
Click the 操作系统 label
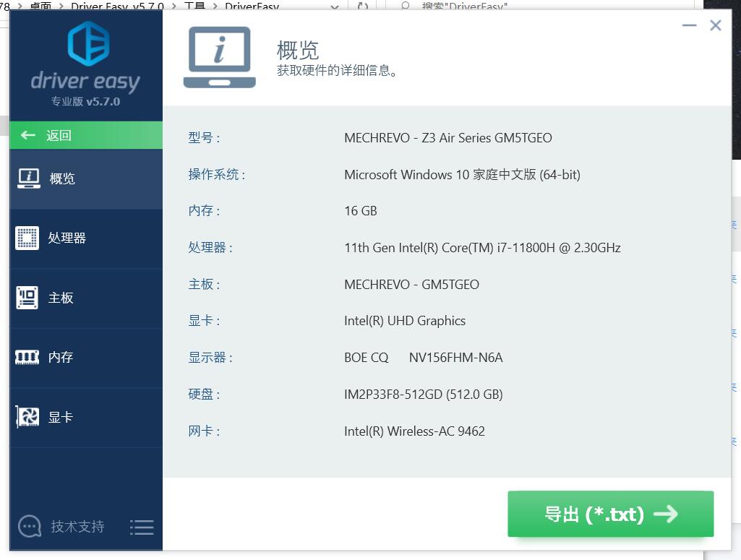point(217,175)
